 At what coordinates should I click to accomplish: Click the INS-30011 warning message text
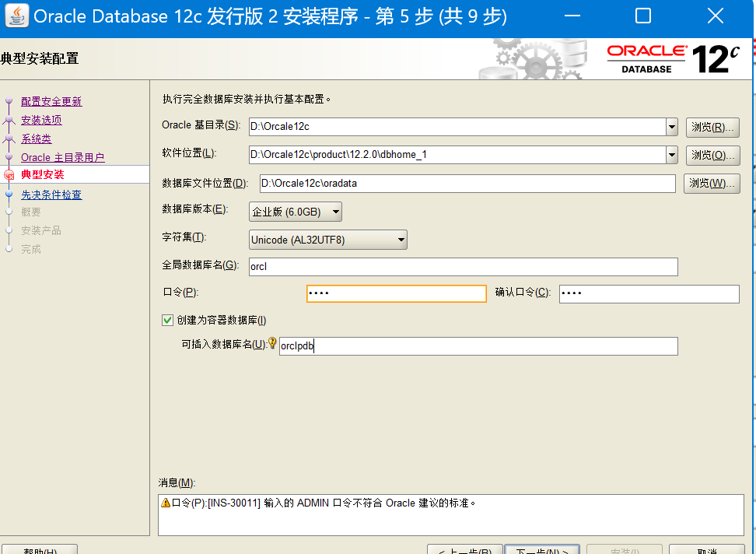[x=324, y=503]
